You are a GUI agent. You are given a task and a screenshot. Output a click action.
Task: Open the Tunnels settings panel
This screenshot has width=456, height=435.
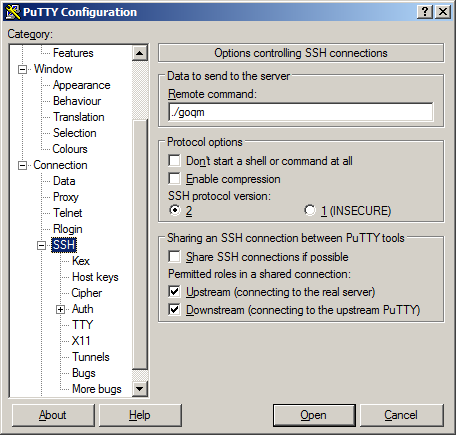91,357
